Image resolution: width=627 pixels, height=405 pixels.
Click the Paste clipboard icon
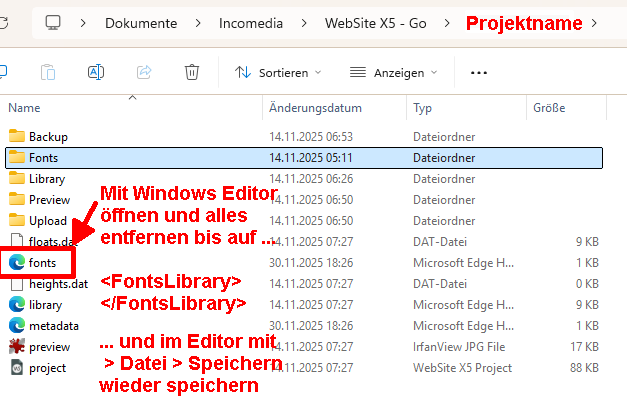click(x=48, y=72)
